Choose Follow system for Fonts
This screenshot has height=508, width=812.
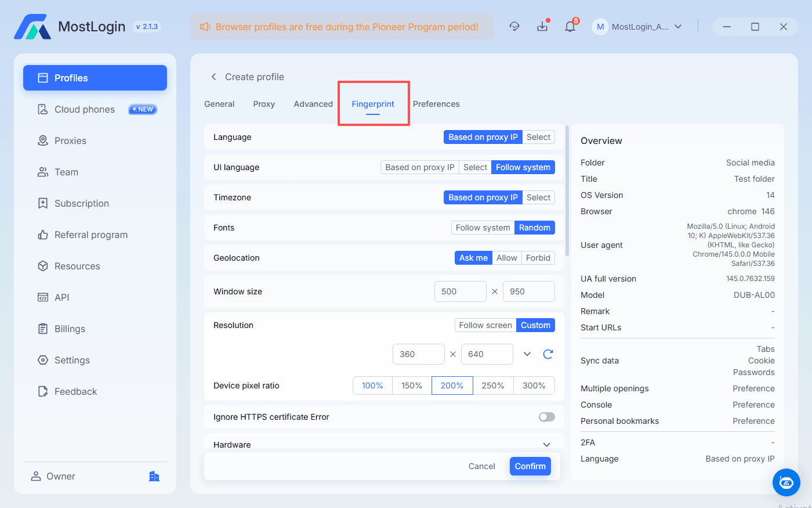tap(483, 228)
